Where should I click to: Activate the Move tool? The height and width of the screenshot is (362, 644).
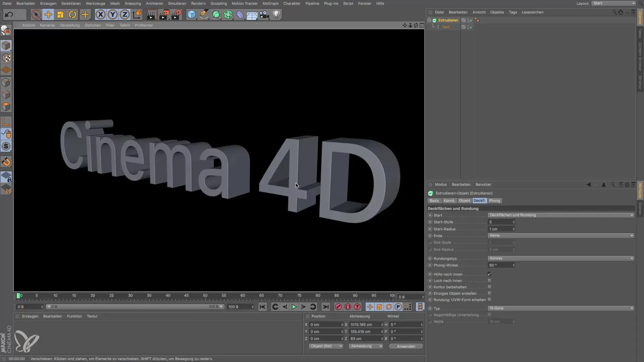(48, 14)
